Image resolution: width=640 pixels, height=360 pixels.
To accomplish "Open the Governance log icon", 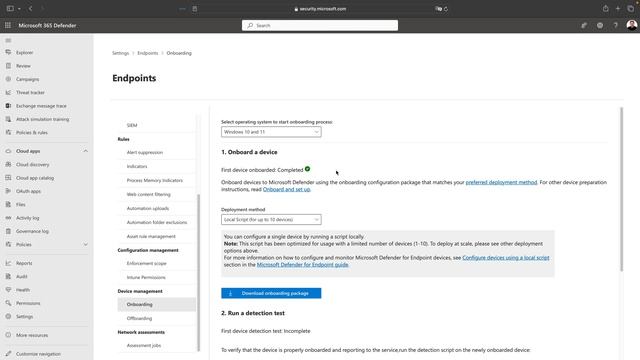I will (x=8, y=231).
